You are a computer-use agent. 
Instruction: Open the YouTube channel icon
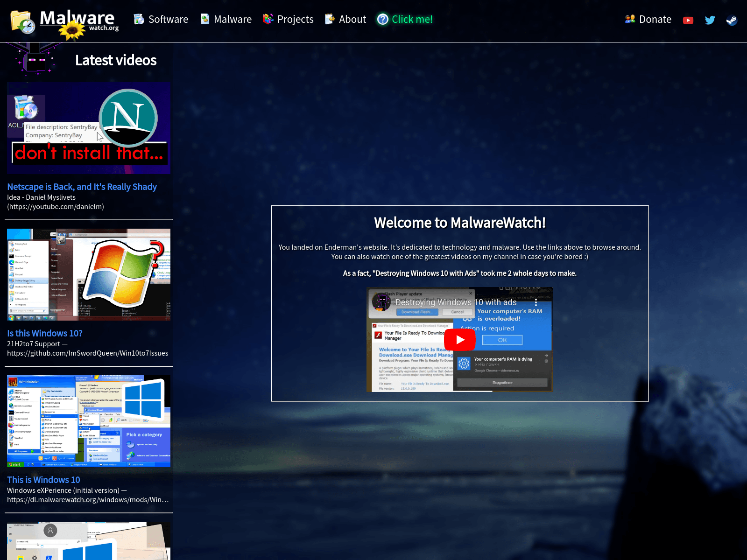click(688, 20)
